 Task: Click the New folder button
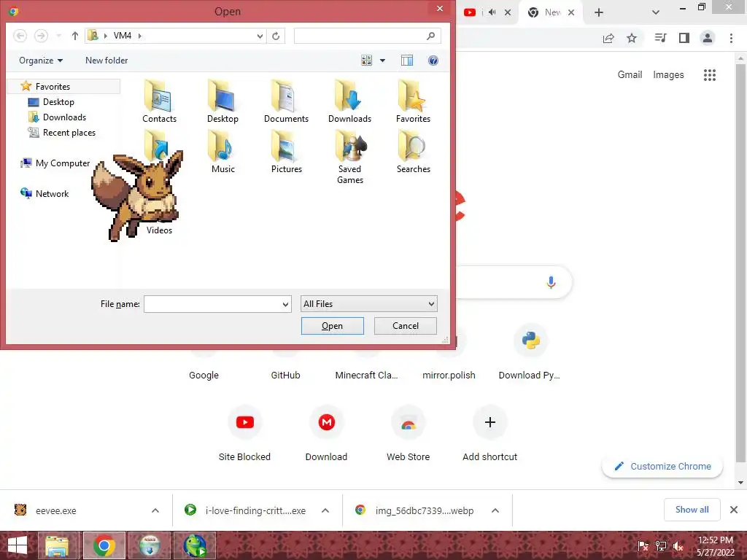107,61
